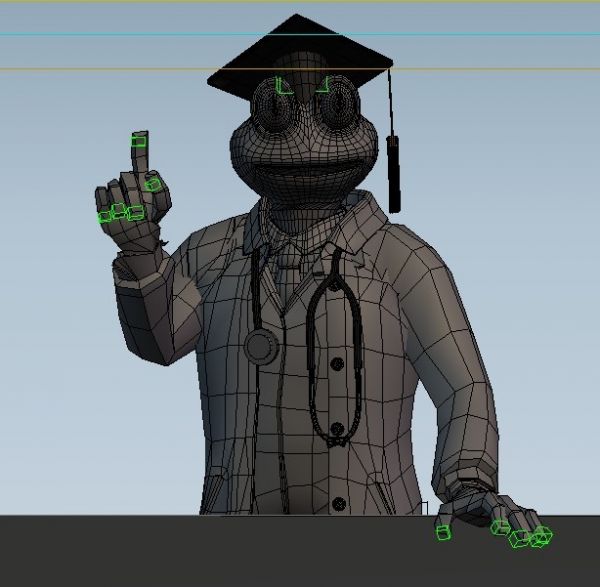Select the rightmost controller on resting hand
This screenshot has height=587, width=600.
coord(541,536)
